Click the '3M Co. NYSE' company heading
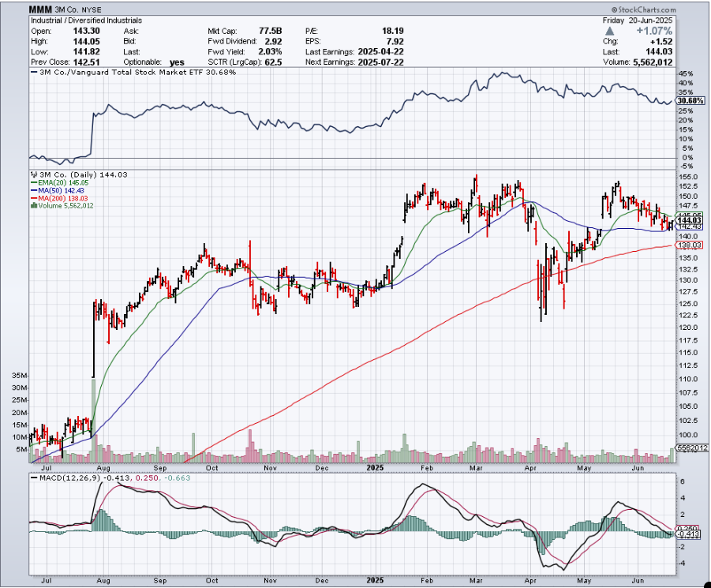The height and width of the screenshot is (588, 711). (78, 9)
